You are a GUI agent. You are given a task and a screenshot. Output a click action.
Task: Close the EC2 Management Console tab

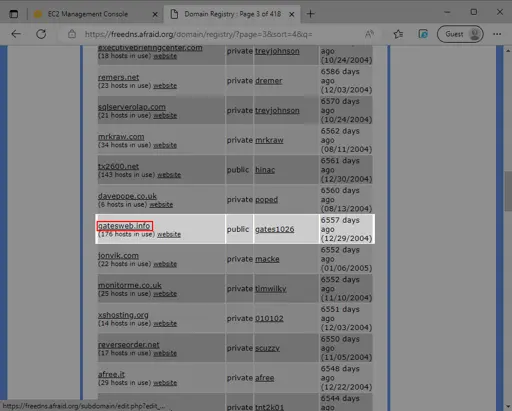tap(155, 14)
